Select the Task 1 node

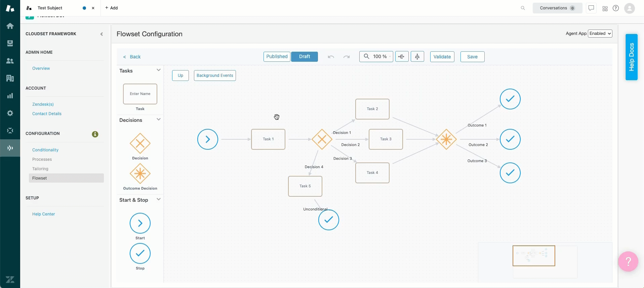268,139
